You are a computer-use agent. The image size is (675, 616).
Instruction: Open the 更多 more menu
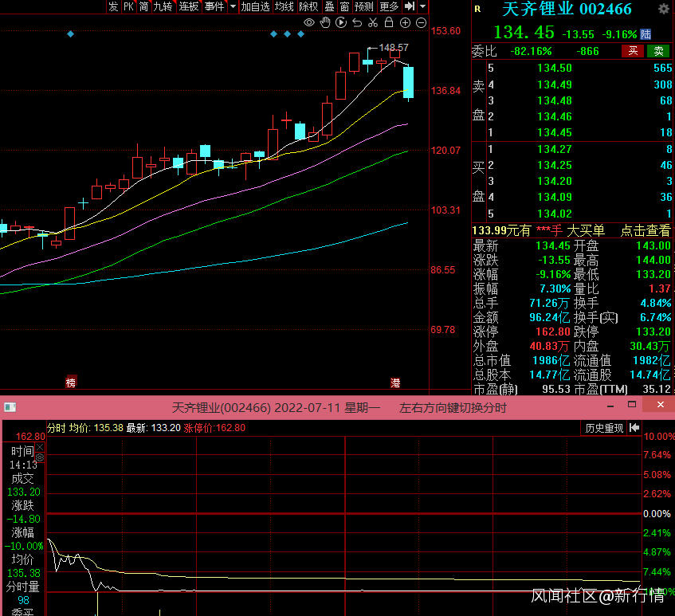click(389, 6)
